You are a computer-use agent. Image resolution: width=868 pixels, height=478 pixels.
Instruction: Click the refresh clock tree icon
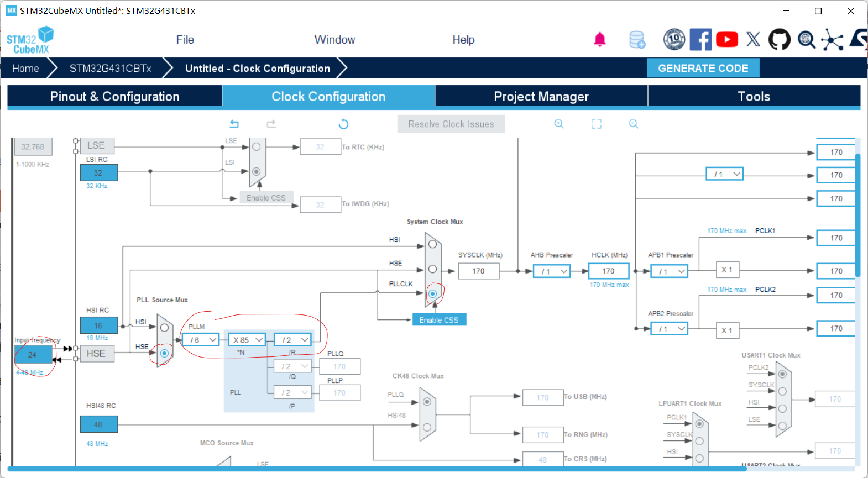(x=343, y=124)
